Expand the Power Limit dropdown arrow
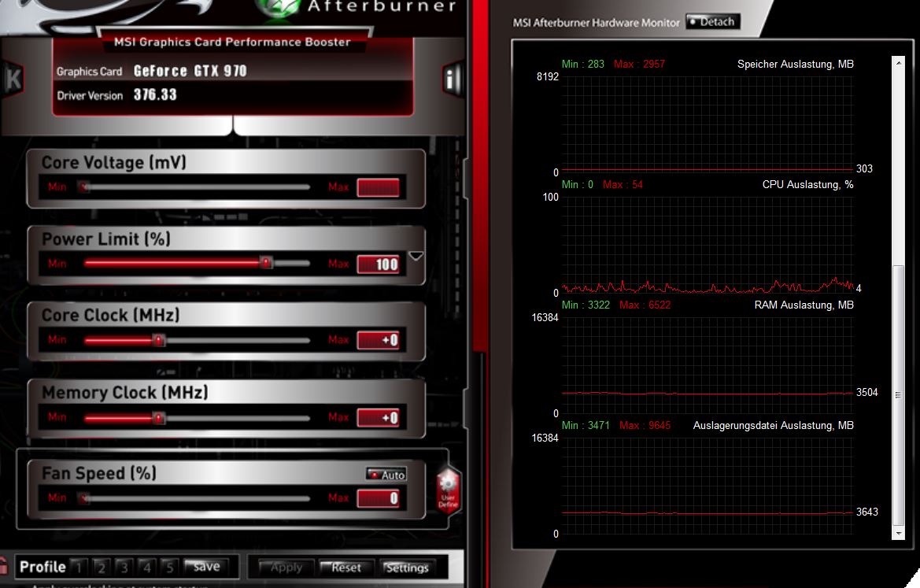Image resolution: width=920 pixels, height=588 pixels. pos(416,256)
